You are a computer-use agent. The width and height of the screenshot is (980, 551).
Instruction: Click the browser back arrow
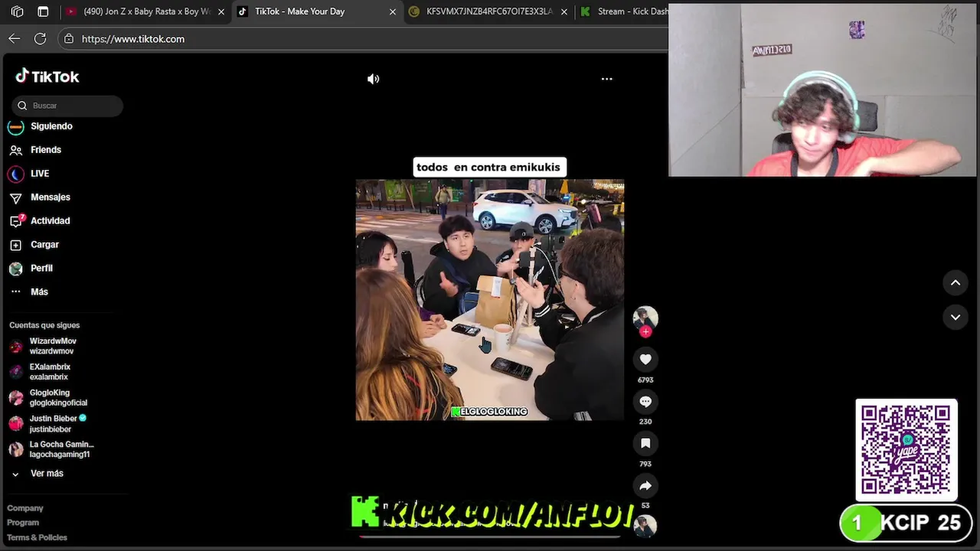[15, 38]
